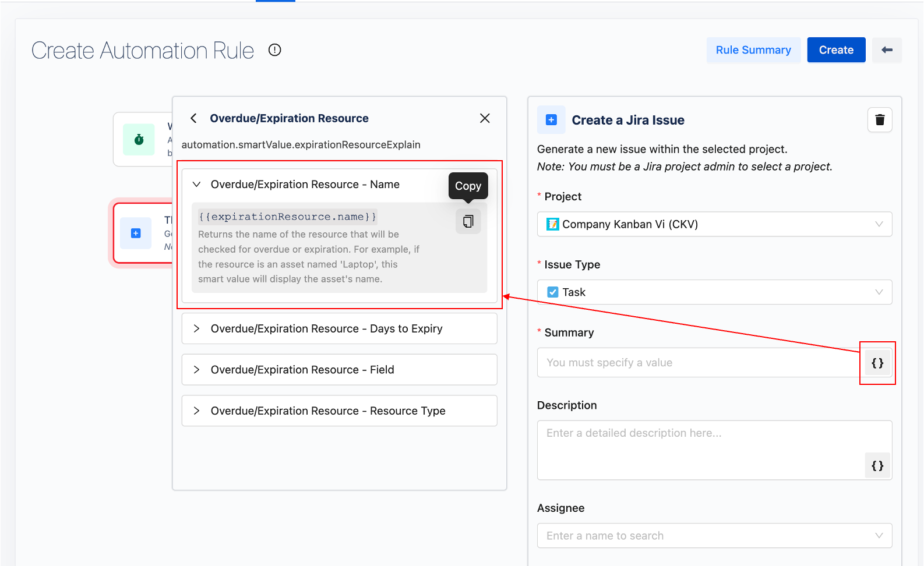
Task: Go back from the Overdue/Expiration Resource panel
Action: [194, 118]
